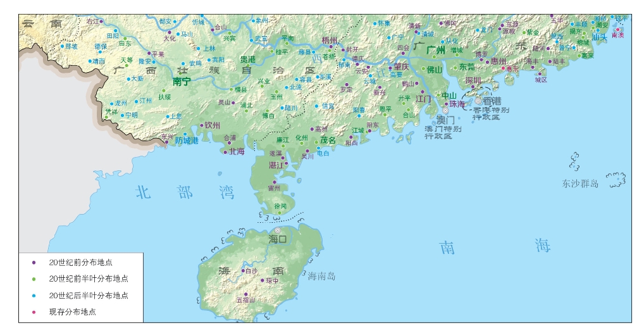644x326 pixels.
Task: Click the Hong Kong city marker symbol
Action: pos(478,101)
